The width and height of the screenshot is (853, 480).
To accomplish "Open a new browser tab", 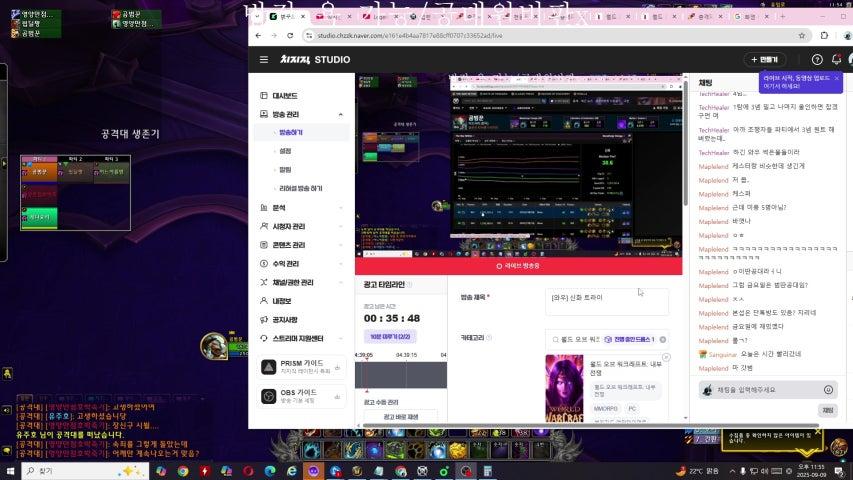I will [782, 16].
